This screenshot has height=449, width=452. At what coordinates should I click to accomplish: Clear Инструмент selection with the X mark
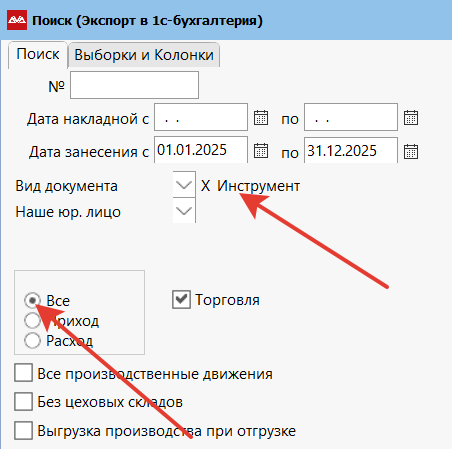click(x=205, y=186)
